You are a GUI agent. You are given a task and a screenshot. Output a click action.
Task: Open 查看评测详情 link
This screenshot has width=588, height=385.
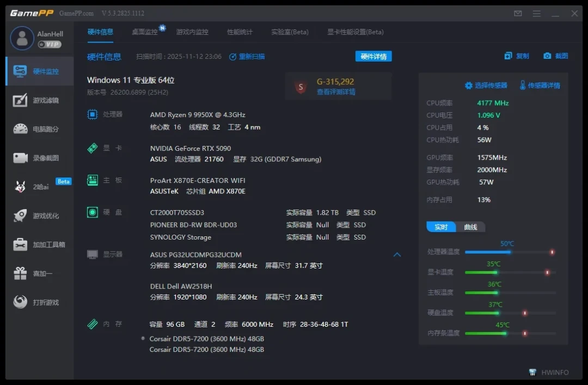(336, 92)
